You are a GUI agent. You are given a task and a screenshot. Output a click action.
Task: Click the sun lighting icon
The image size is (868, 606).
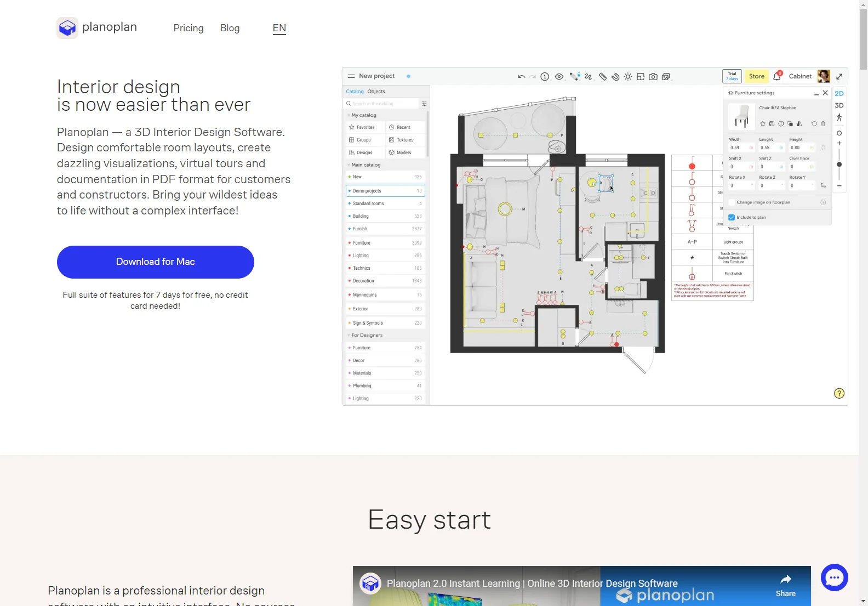point(628,77)
